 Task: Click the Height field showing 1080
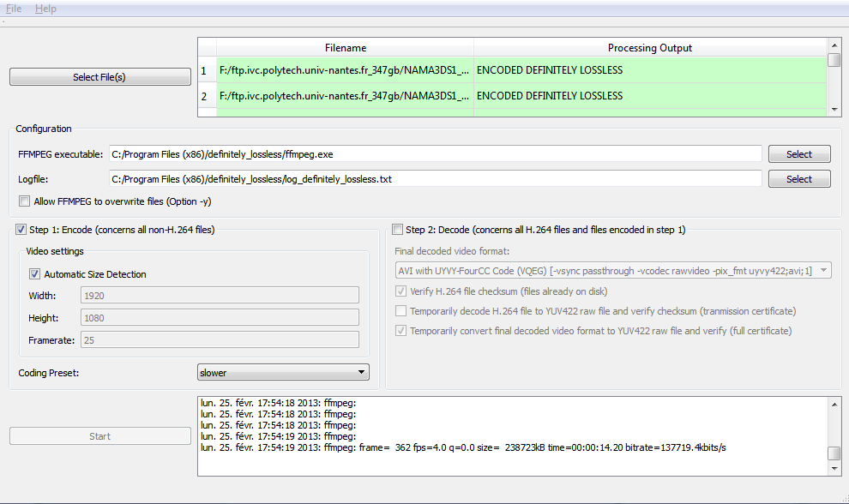click(x=220, y=318)
